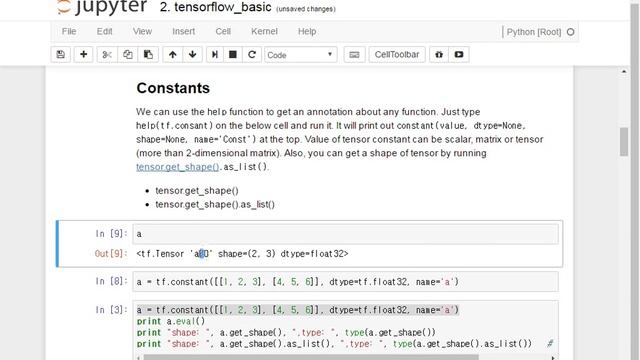This screenshot has width=640, height=360.
Task: Click the (unsaved changes) status text
Action: (x=306, y=9)
